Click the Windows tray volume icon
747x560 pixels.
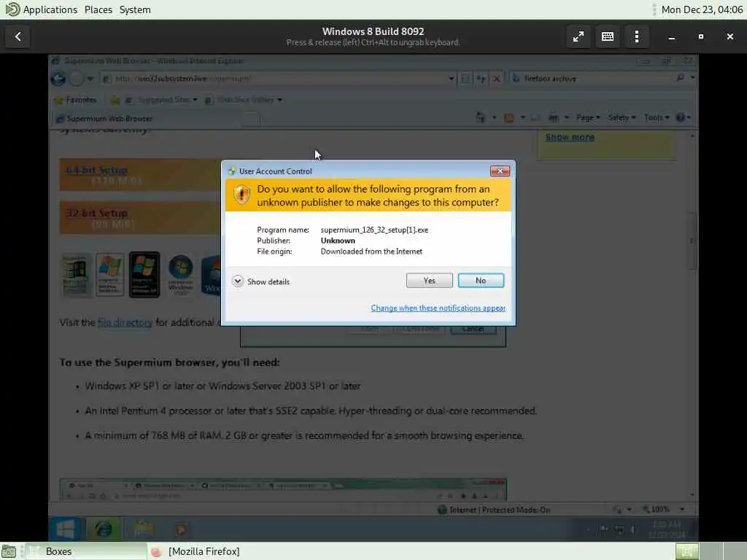(x=632, y=529)
